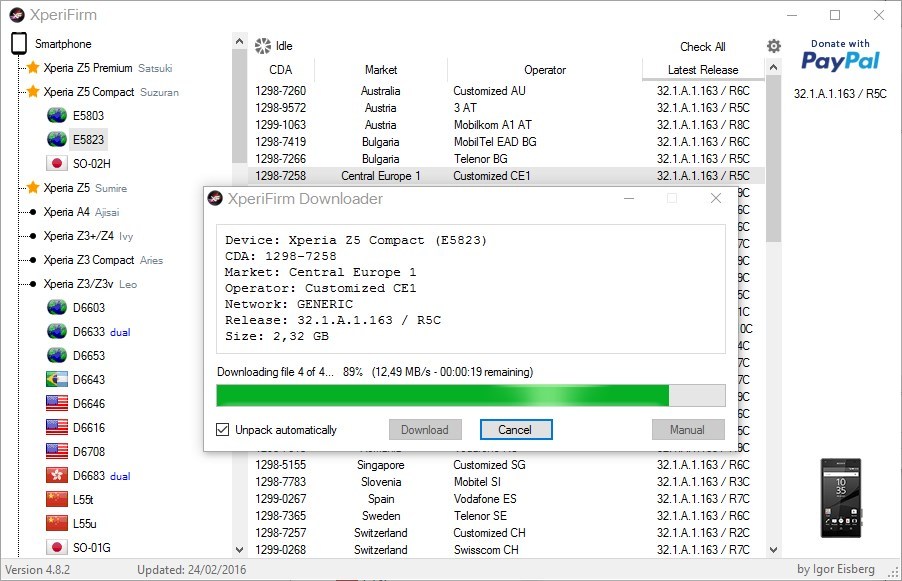Click the device tree scroll up arrow
The height and width of the screenshot is (581, 902).
239,41
